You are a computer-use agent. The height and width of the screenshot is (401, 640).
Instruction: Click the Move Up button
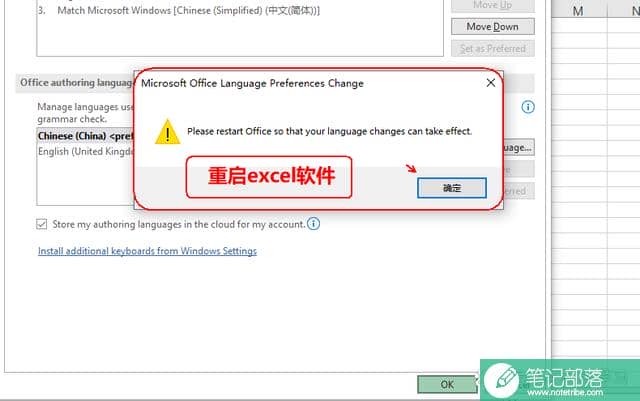pos(493,5)
